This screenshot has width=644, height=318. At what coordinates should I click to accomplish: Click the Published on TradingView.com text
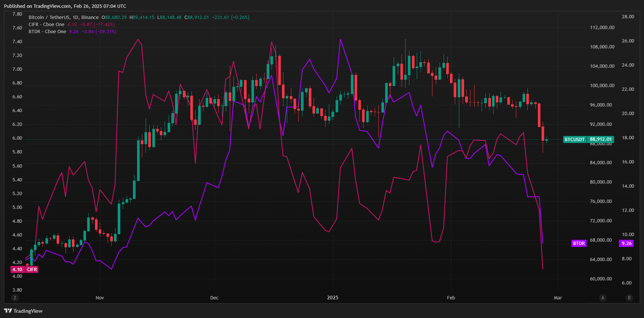point(65,6)
